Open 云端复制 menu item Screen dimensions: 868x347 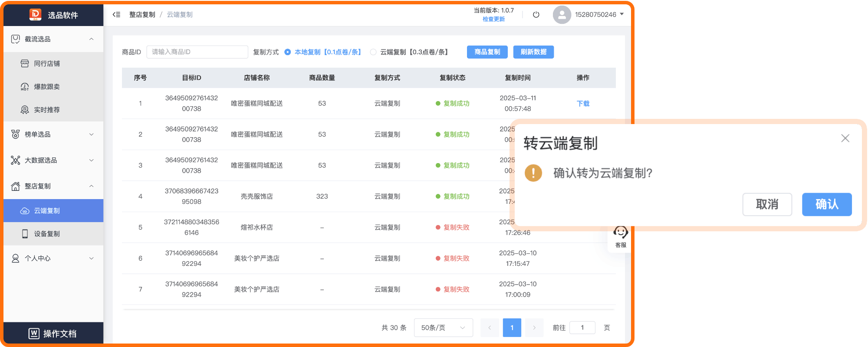[x=53, y=211]
